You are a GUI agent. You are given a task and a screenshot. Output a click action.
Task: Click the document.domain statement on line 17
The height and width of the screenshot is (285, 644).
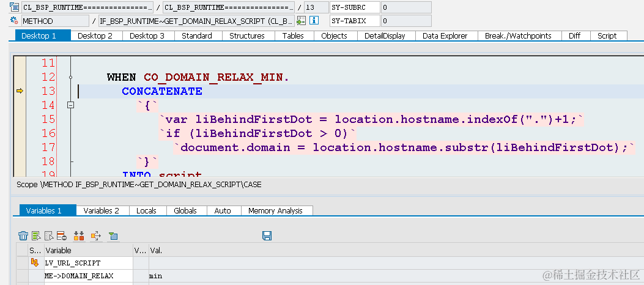coord(404,147)
